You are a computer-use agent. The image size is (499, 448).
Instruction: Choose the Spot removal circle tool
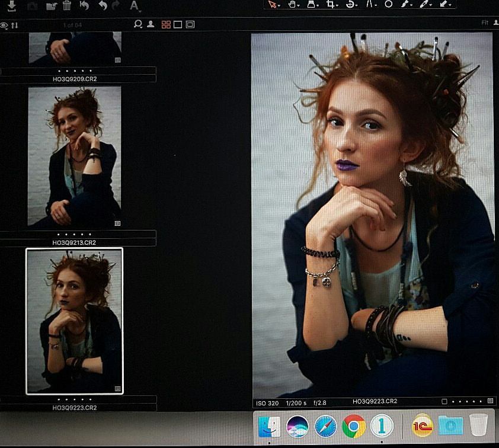pyautogui.click(x=388, y=4)
